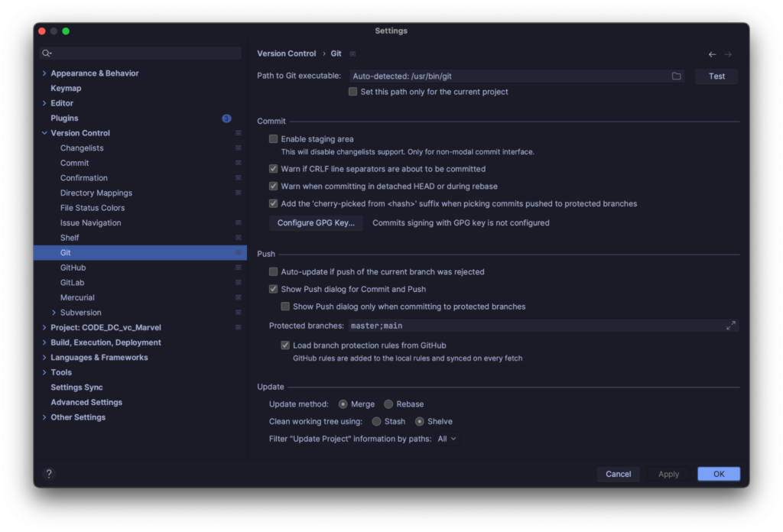Enable the staging area checkbox
This screenshot has height=532, width=783.
pos(273,139)
